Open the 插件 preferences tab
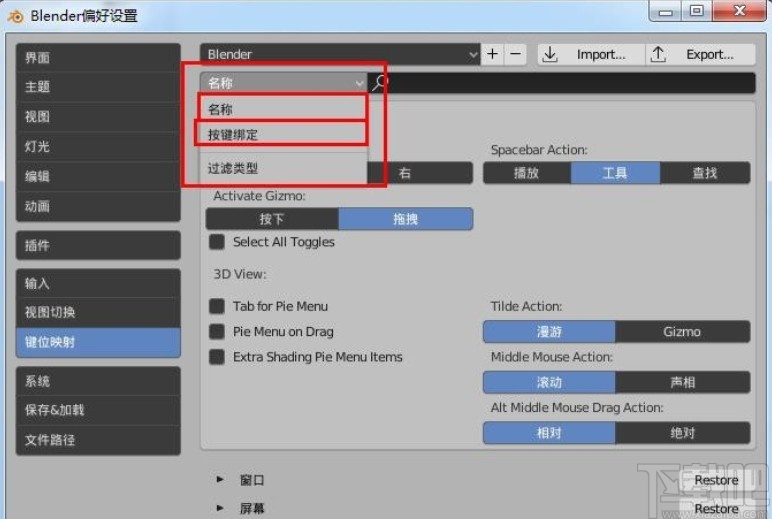Screen dimensions: 772x519 click(x=98, y=245)
